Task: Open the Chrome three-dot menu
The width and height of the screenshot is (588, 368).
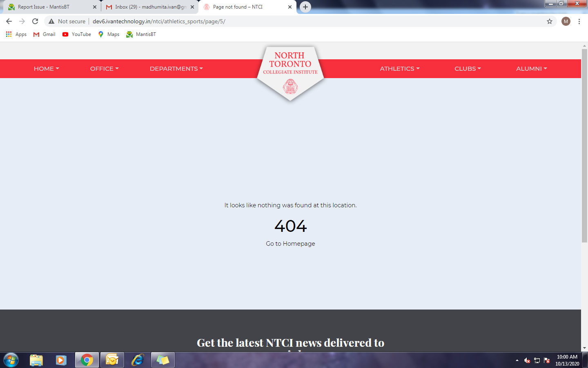Action: (579, 21)
